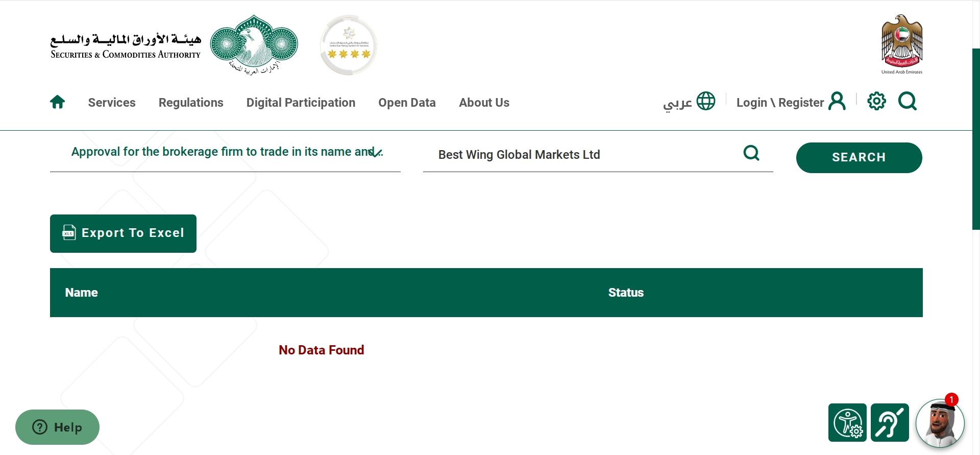Viewport: 980px width, 455px height.
Task: Open the settings gear icon
Action: pyautogui.click(x=877, y=101)
